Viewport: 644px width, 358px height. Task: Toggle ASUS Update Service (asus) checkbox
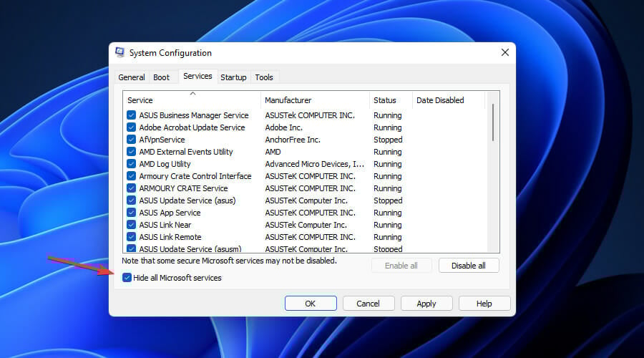click(x=131, y=200)
